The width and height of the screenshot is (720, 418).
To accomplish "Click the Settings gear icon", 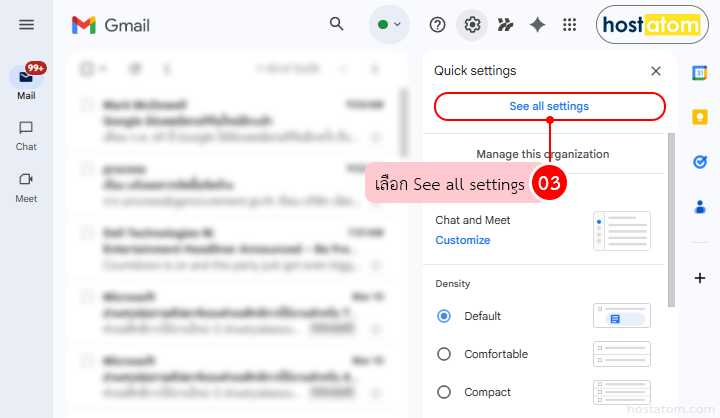I will [472, 25].
